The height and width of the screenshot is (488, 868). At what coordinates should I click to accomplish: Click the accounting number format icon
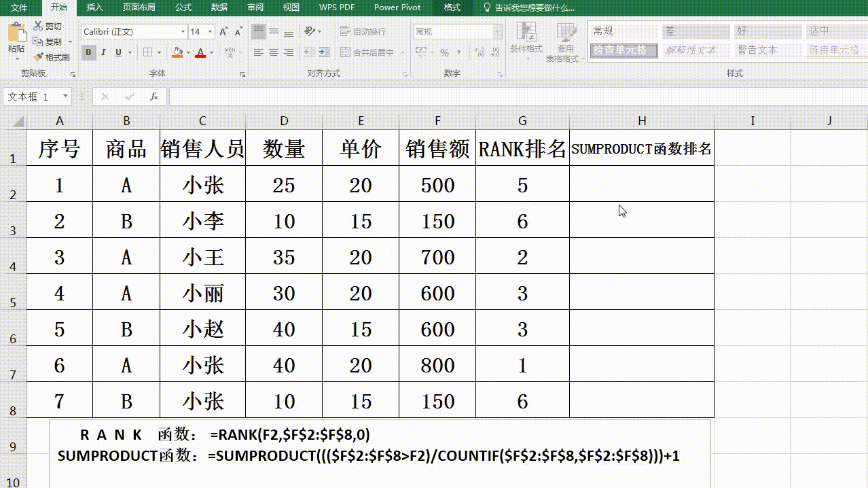421,52
